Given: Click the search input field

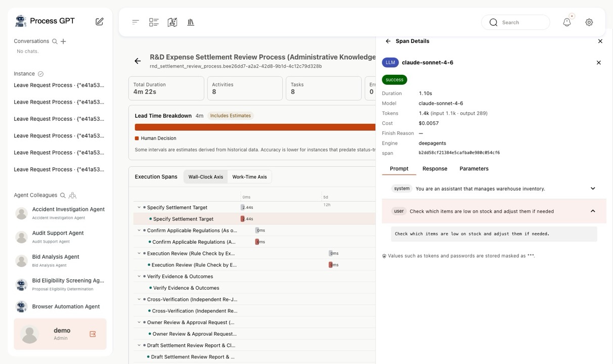Looking at the screenshot, I should click(x=515, y=22).
